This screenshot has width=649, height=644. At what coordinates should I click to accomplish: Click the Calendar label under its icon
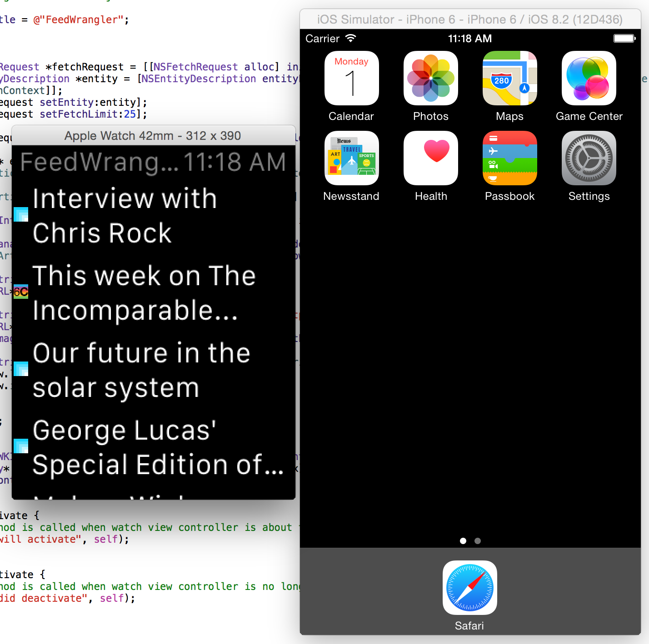pyautogui.click(x=351, y=116)
